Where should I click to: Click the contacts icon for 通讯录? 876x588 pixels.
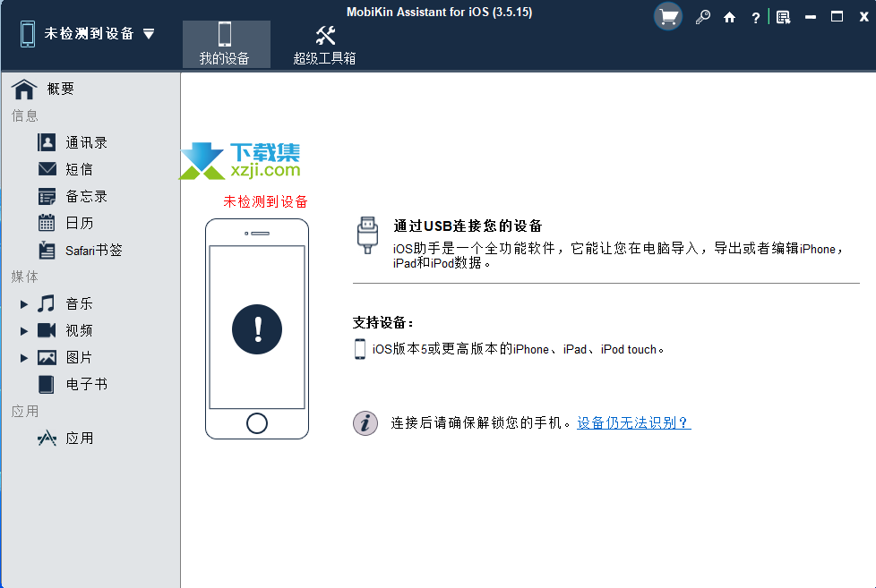(47, 142)
